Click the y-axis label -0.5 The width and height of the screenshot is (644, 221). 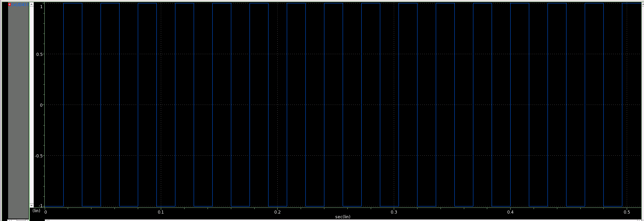(x=39, y=156)
